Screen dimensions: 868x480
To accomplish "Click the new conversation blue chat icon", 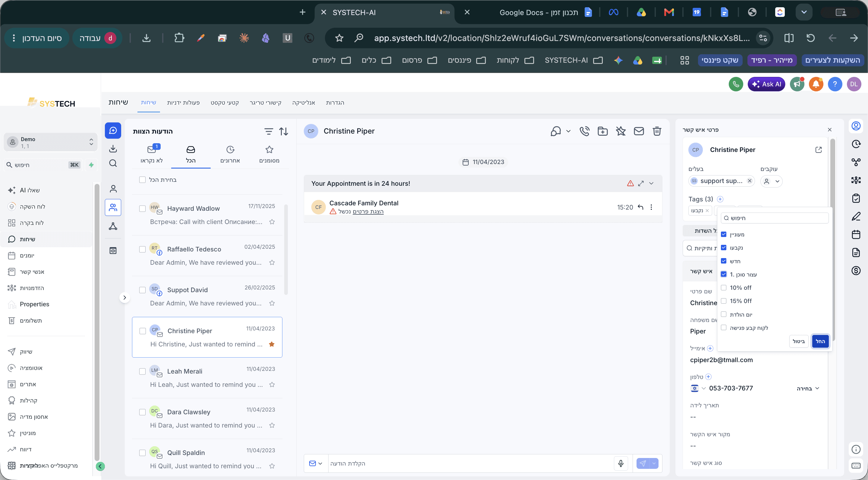I will (113, 131).
